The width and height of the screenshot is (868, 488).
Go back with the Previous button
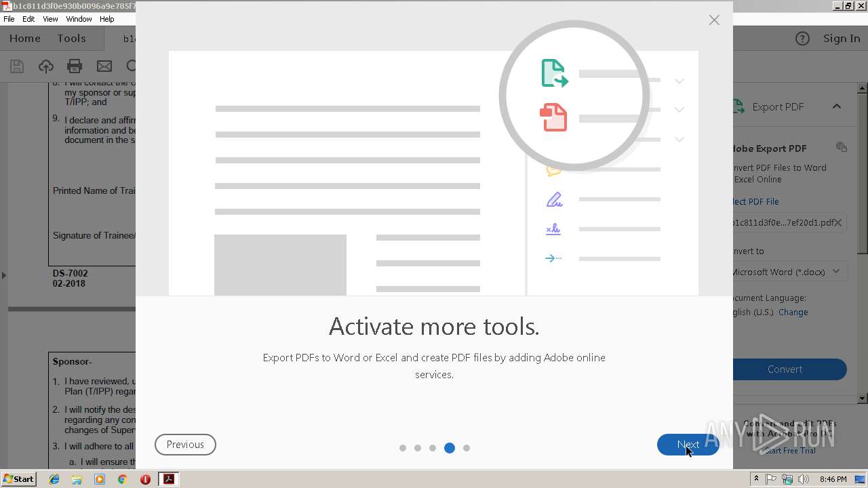[x=185, y=445]
